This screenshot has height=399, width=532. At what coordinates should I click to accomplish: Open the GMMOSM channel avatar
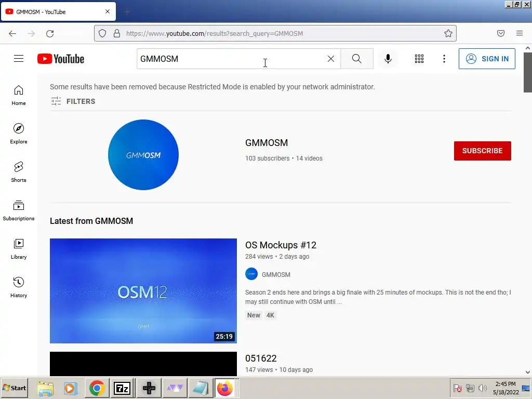coord(143,155)
